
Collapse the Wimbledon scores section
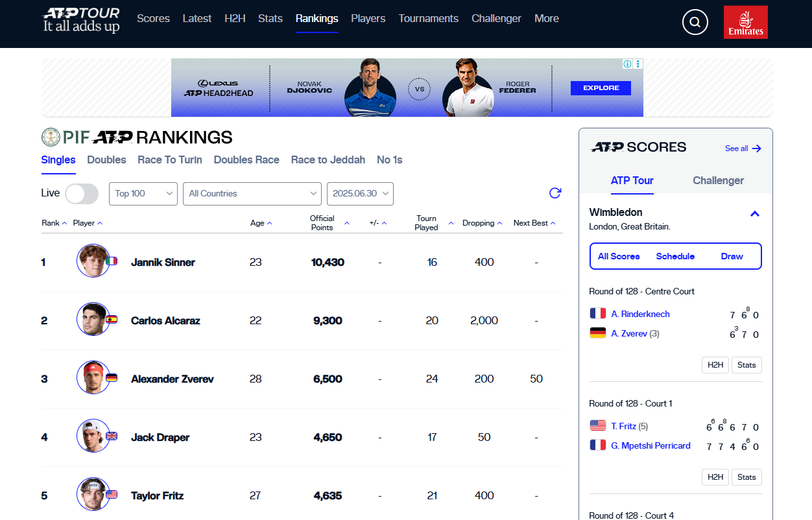click(x=755, y=213)
